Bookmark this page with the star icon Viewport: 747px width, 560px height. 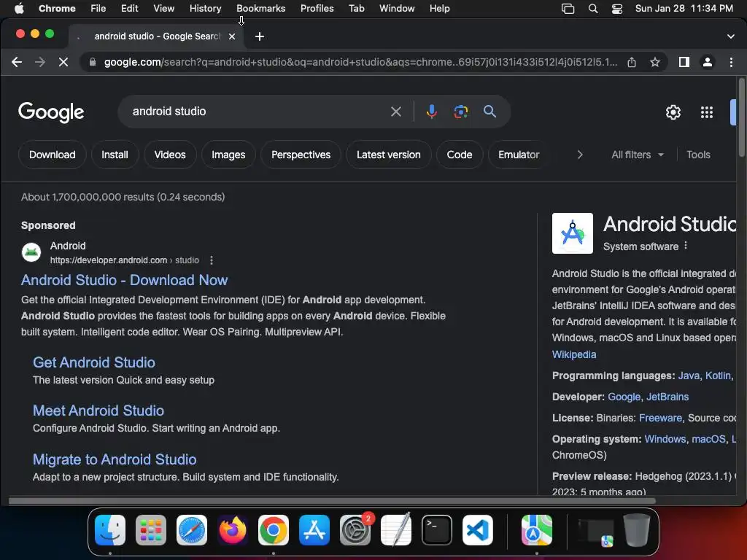[x=655, y=62]
